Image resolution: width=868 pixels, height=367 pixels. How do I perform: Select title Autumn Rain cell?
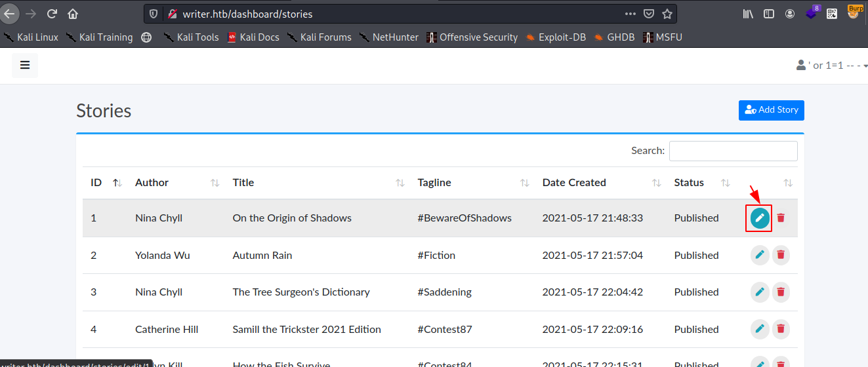[262, 255]
